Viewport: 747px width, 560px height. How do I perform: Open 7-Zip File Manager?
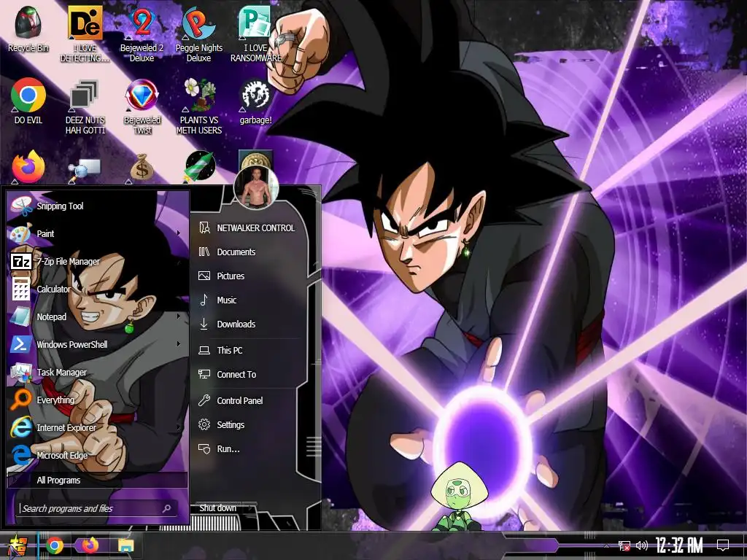(96, 262)
